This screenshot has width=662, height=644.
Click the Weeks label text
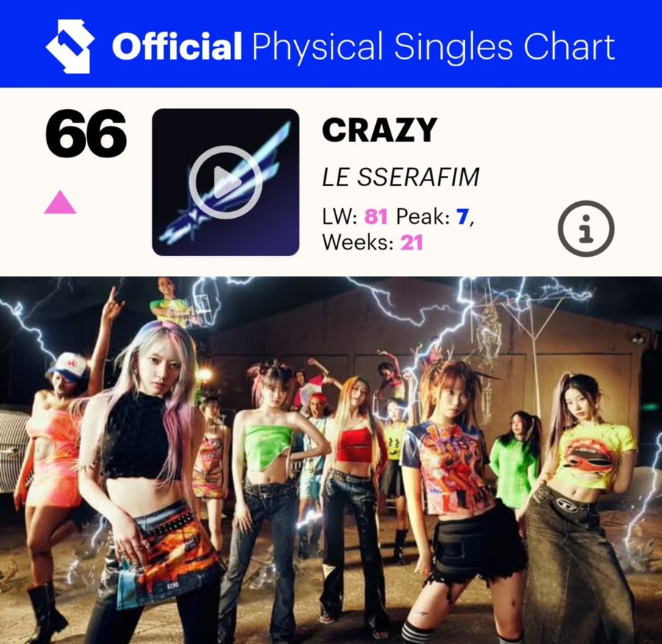click(358, 243)
